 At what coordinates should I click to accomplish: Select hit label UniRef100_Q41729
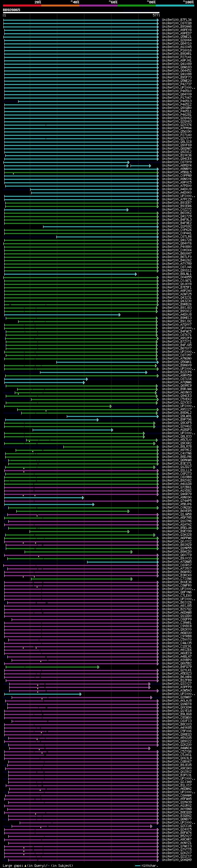[x=176, y=216]
